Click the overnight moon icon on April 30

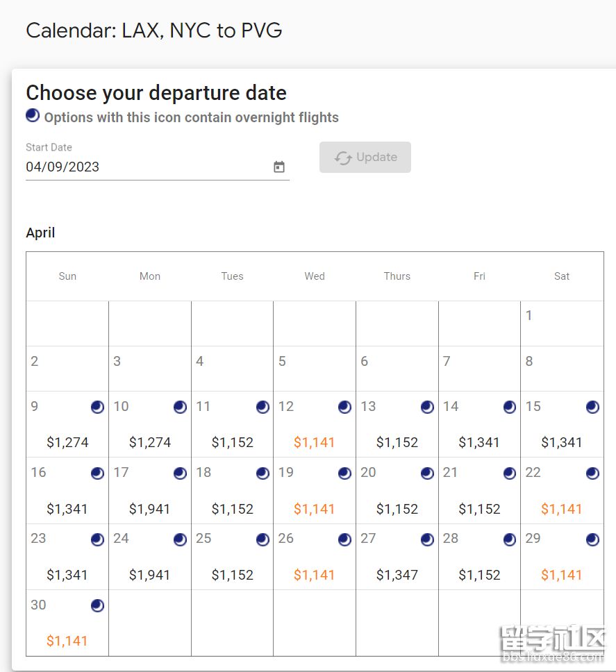tap(98, 605)
